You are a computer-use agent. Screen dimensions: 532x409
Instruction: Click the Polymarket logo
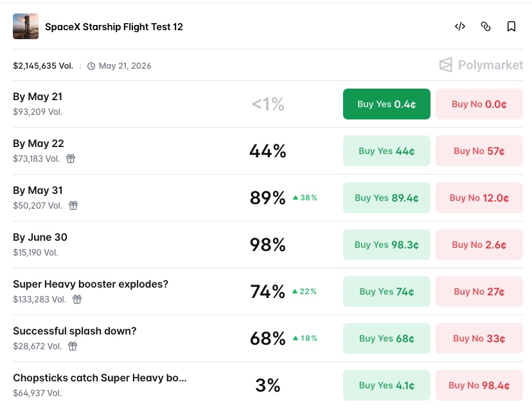[x=481, y=65]
